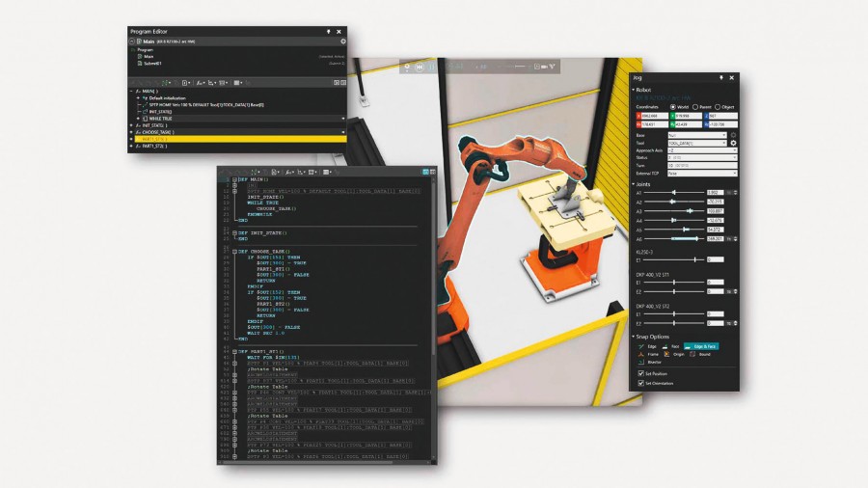Select the second program under Main
The height and width of the screenshot is (488, 868).
click(152, 64)
